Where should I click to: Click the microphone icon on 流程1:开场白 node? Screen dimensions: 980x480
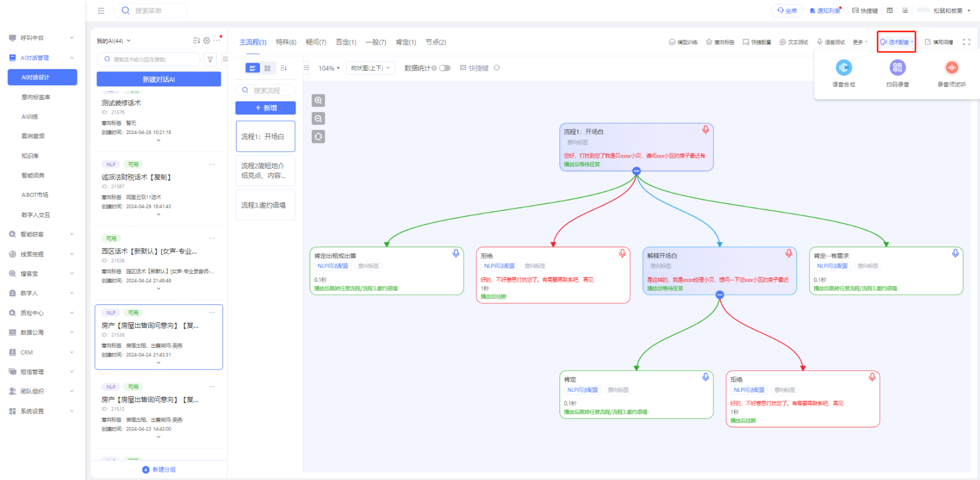click(x=706, y=130)
